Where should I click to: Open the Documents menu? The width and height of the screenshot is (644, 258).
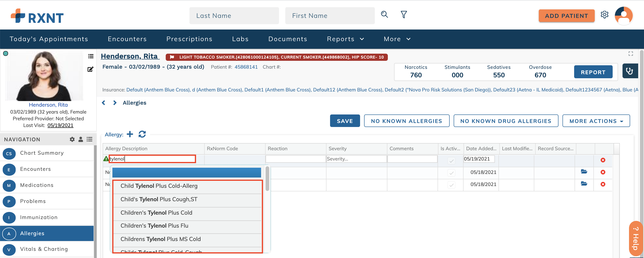pyautogui.click(x=288, y=39)
